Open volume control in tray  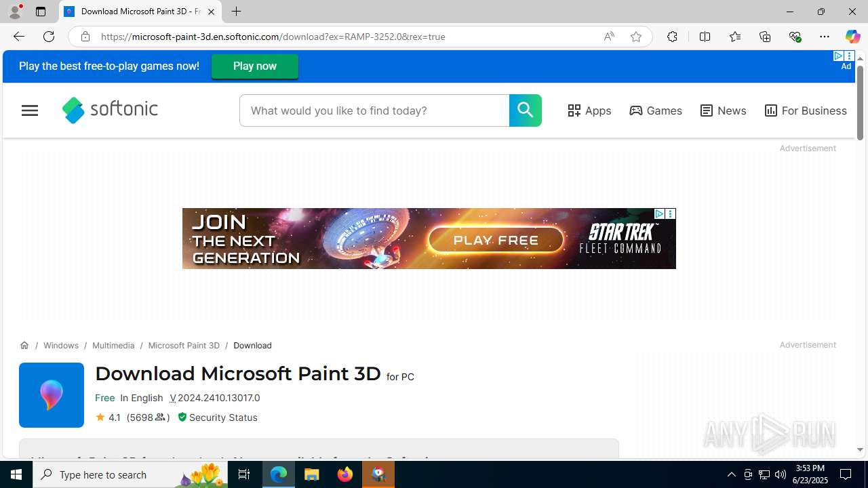tap(781, 474)
